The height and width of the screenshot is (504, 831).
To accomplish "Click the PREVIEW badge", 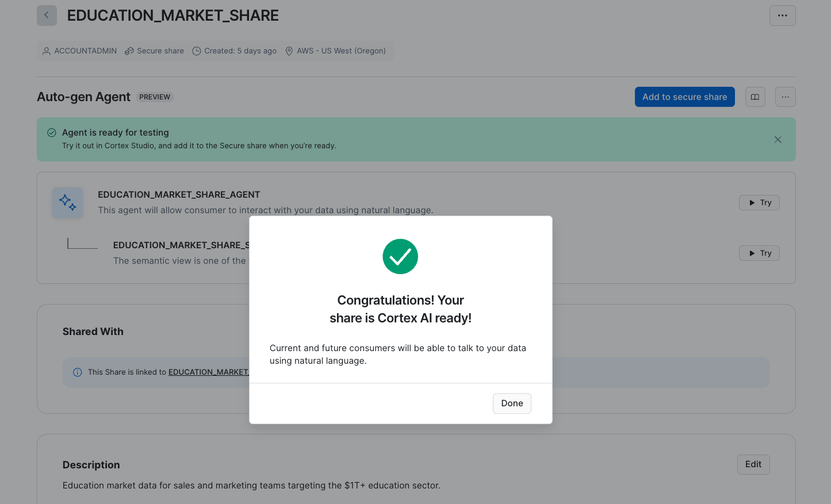I will (x=155, y=97).
